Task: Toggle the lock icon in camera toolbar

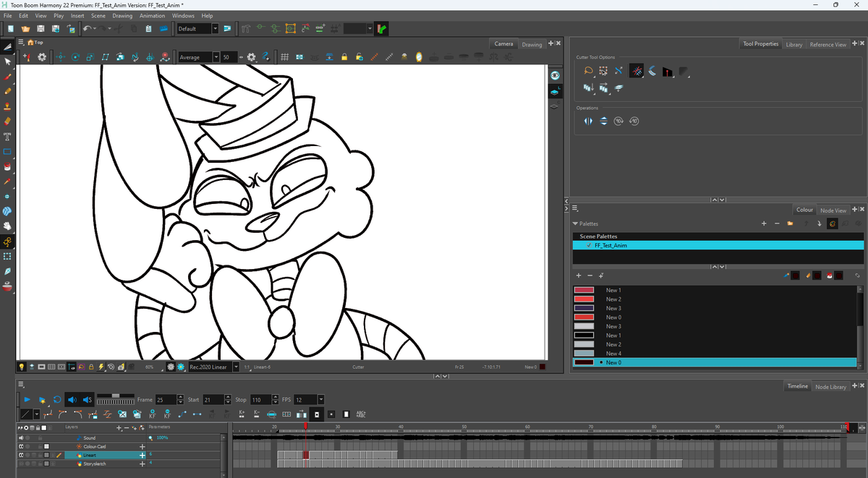Action: tap(344, 57)
